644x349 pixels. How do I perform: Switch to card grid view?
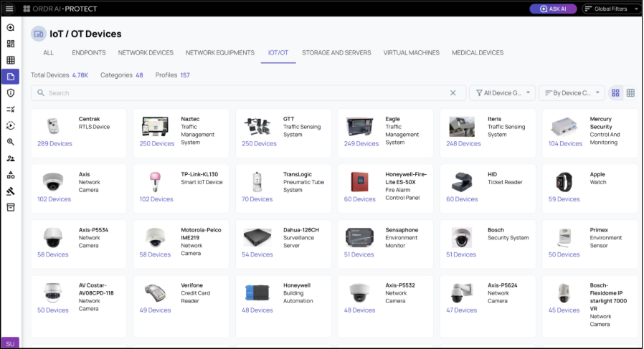click(x=615, y=93)
